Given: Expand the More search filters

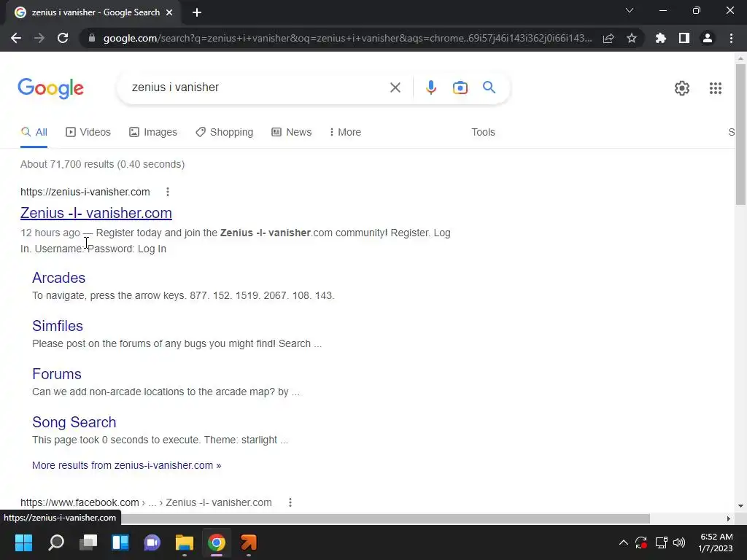Looking at the screenshot, I should pos(345,132).
